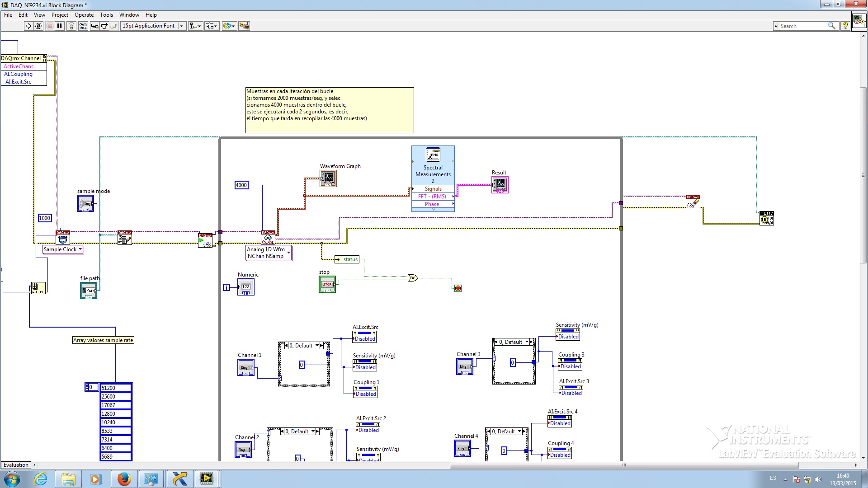Open the Sample Clock polymorphic selector
This screenshot has height=488, width=868.
pyautogui.click(x=63, y=249)
